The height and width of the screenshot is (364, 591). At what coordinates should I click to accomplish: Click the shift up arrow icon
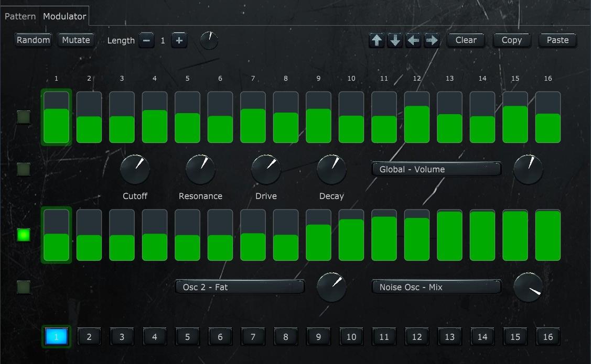pos(377,40)
